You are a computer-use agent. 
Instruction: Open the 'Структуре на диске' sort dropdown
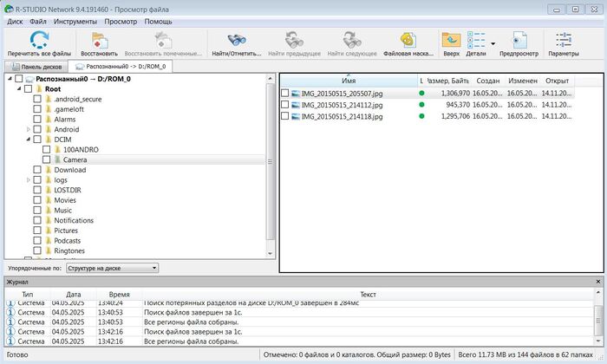point(112,268)
